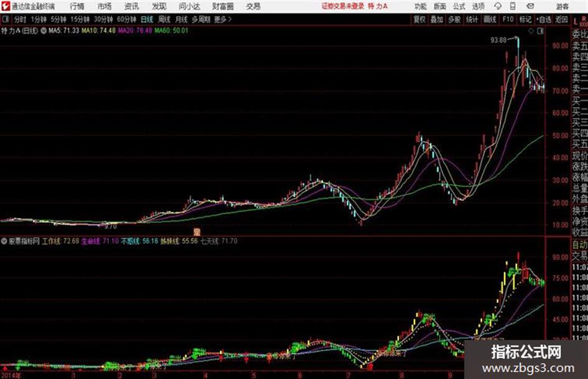588x379 pixels.
Task: Switch to the 30分钟 period tab
Action: 103,19
